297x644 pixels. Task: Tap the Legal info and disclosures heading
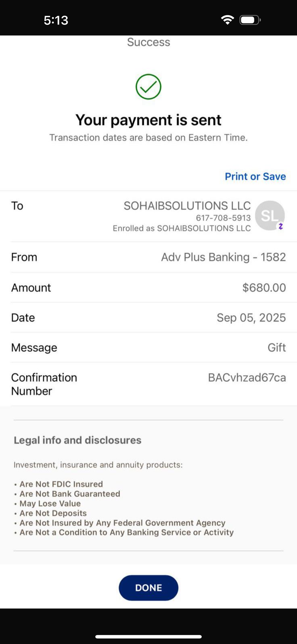click(x=78, y=440)
